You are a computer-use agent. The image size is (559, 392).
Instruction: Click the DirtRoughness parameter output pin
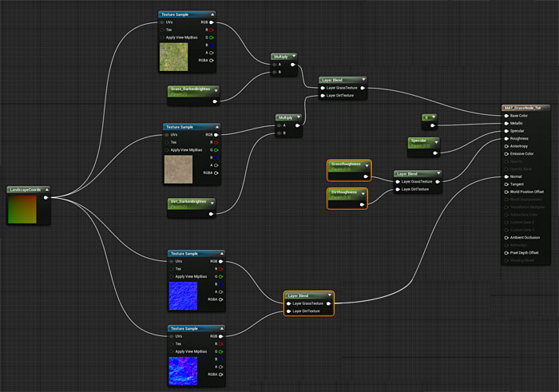coord(363,205)
